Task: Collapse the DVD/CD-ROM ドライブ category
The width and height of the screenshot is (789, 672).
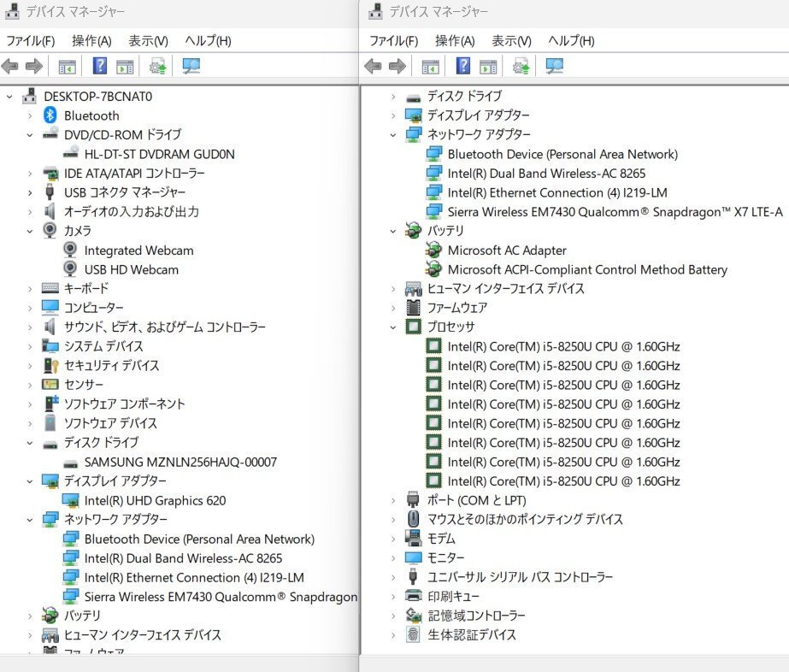Action: (x=30, y=135)
